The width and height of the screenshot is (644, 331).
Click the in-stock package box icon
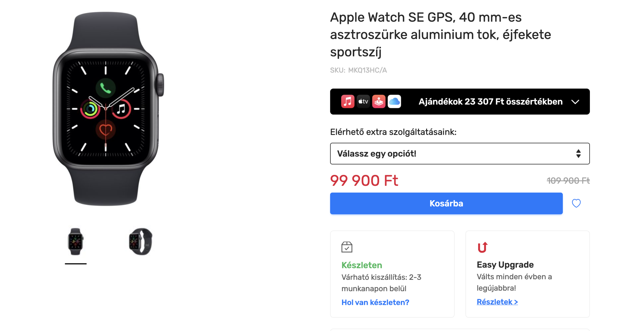[x=347, y=247]
